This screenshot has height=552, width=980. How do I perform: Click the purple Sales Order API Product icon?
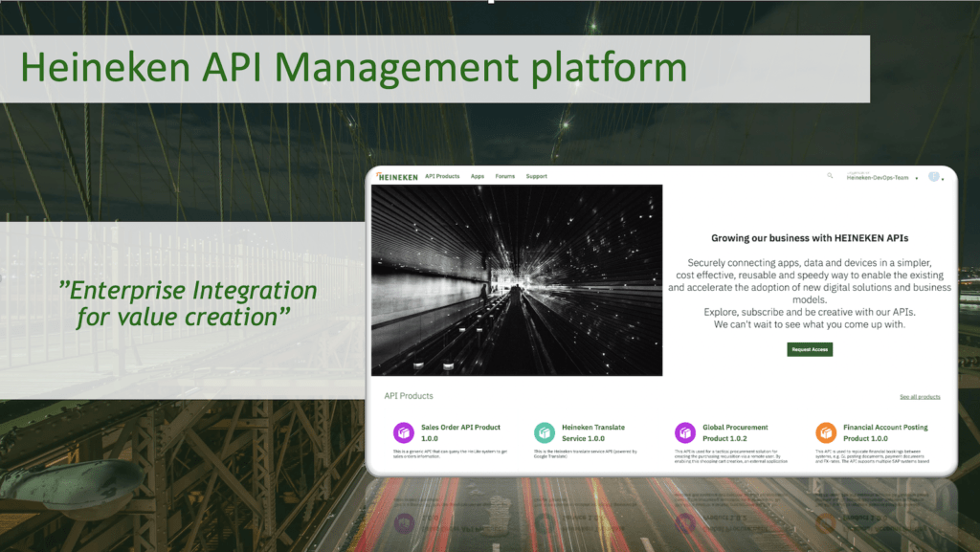403,432
